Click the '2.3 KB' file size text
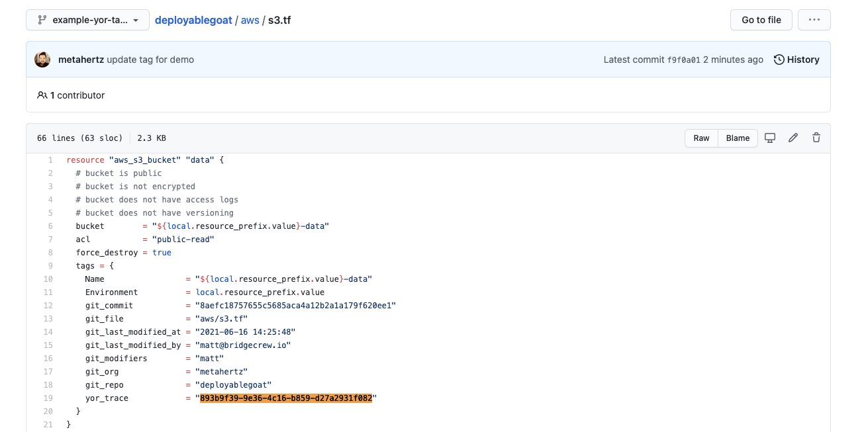Image resolution: width=868 pixels, height=432 pixels. [152, 138]
